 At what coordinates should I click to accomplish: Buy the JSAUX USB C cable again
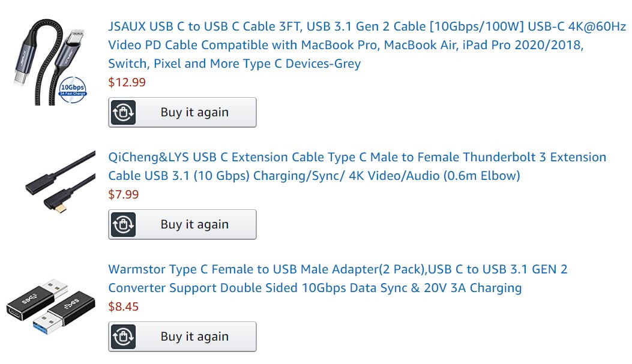click(x=182, y=112)
